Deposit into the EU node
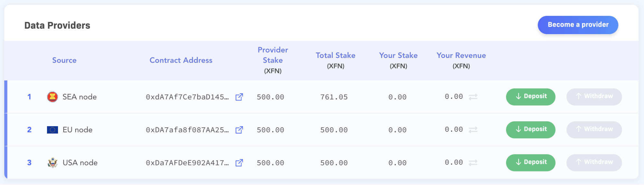 pyautogui.click(x=531, y=130)
